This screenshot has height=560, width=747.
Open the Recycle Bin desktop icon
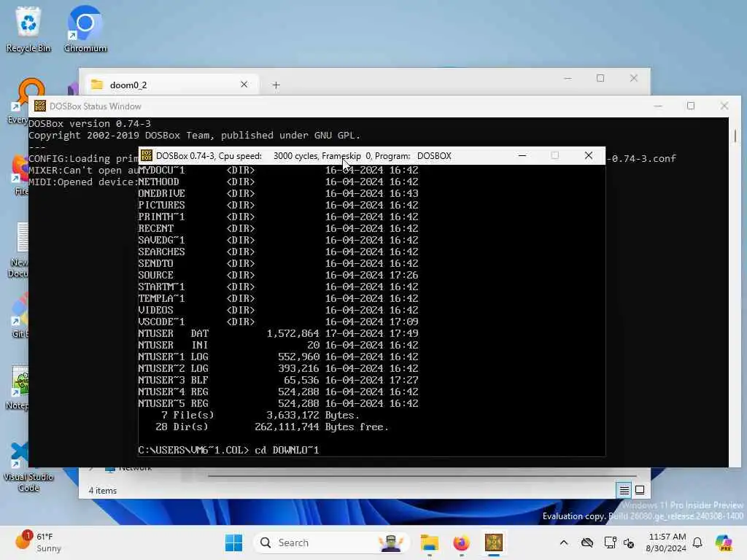(x=28, y=29)
